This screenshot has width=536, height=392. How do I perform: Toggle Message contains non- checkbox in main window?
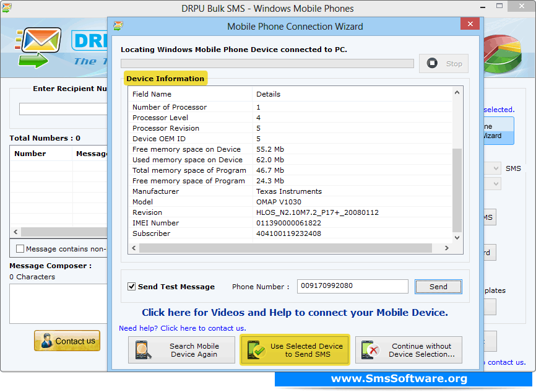(20, 249)
